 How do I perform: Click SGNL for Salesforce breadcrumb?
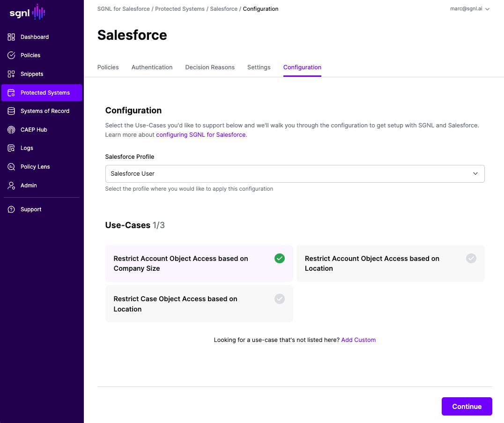tap(124, 9)
